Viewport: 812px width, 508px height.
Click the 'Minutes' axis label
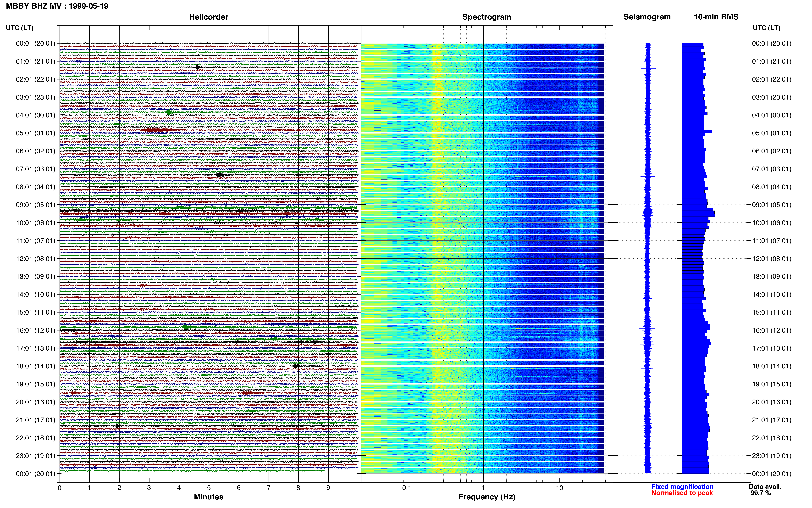209,497
